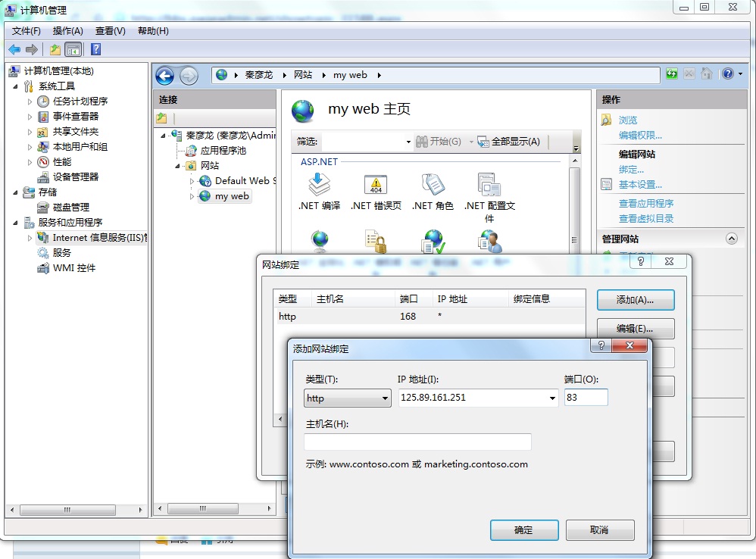Screen dimensions: 756x559
Task: Open the .NET 编译 feature icon
Action: click(319, 186)
